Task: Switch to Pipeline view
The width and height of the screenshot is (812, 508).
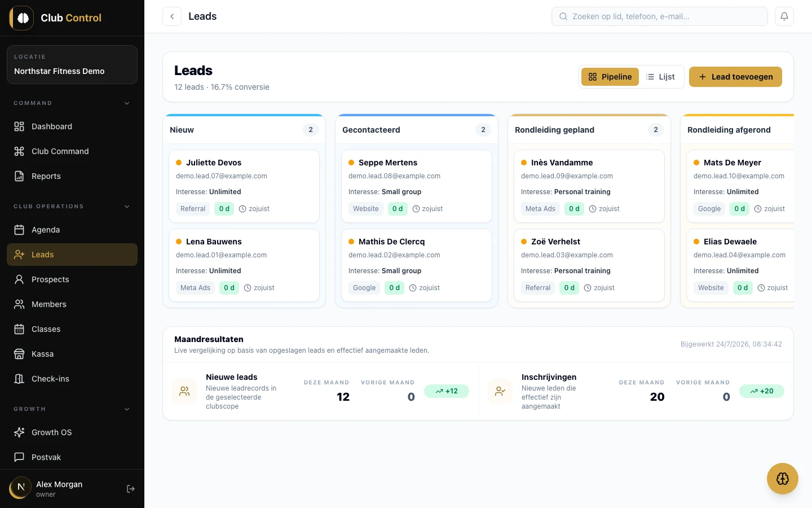Action: (610, 77)
